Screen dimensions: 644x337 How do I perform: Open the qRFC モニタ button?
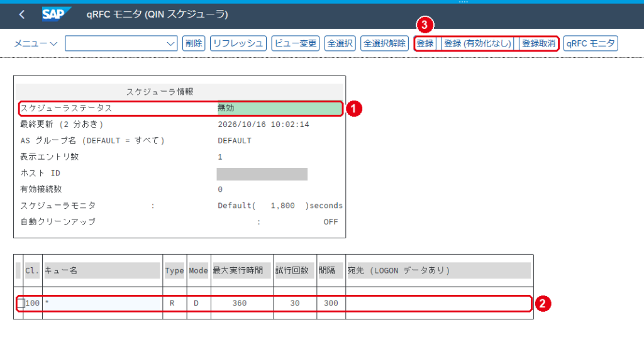pyautogui.click(x=591, y=43)
